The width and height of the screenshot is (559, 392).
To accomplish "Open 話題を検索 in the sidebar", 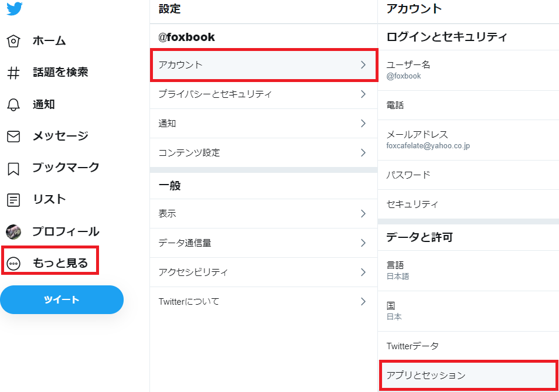I will coord(60,72).
